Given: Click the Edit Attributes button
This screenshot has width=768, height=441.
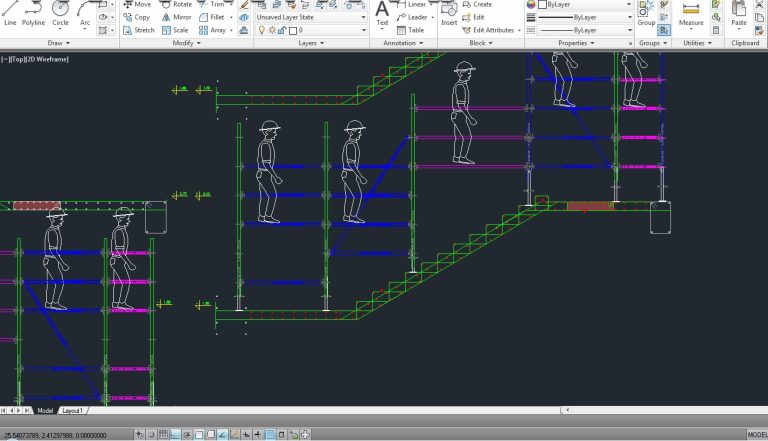Looking at the screenshot, I should click(x=486, y=30).
